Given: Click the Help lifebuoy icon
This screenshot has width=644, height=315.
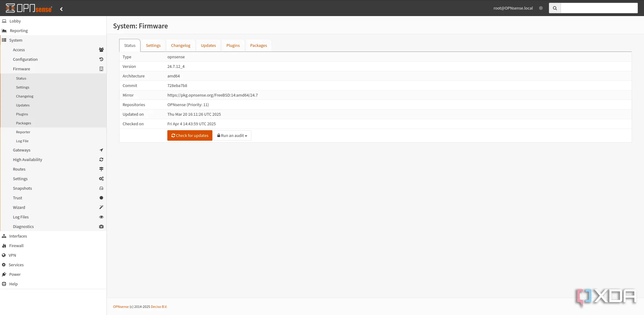Looking at the screenshot, I should coord(4,284).
